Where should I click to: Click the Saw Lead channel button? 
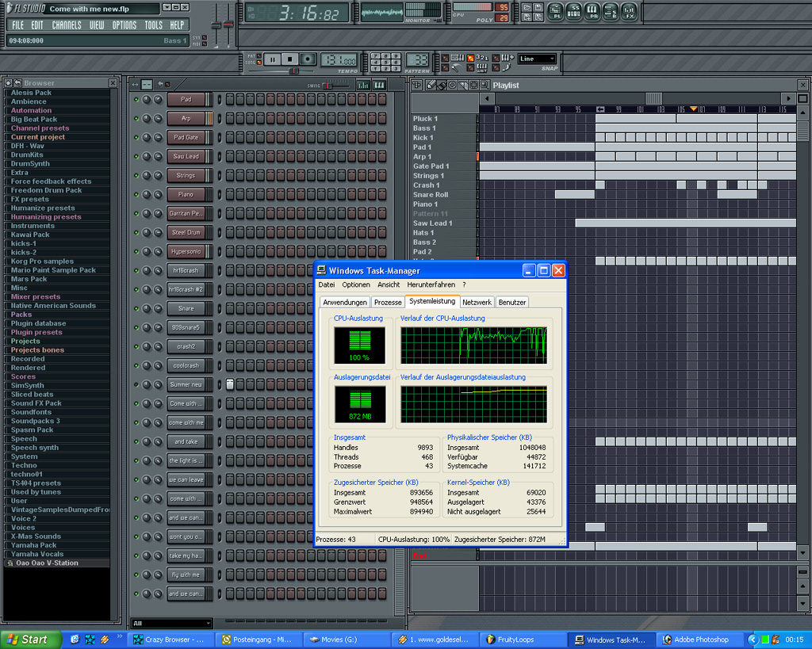click(186, 156)
